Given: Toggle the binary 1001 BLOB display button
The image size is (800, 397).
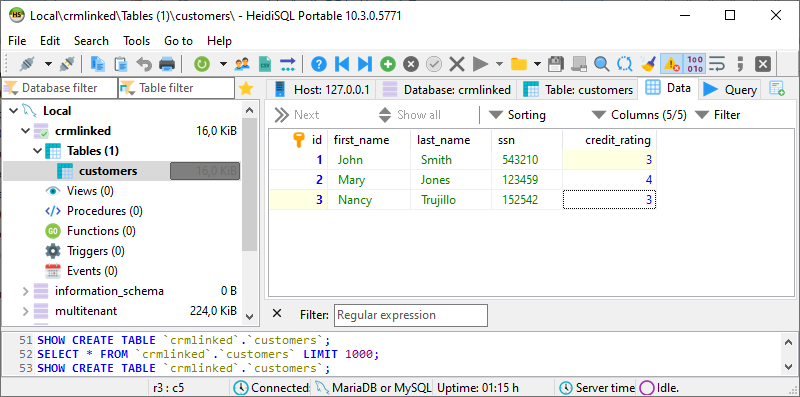Looking at the screenshot, I should pos(694,64).
